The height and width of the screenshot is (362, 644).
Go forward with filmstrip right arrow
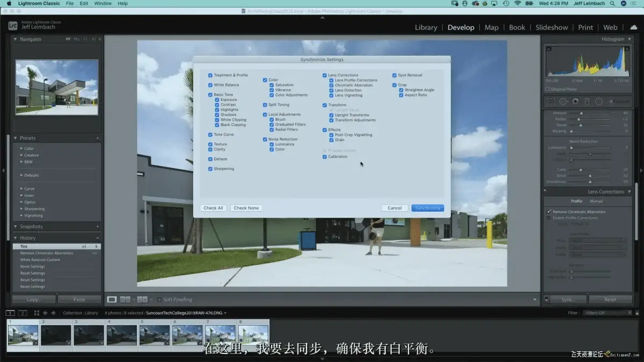54,313
